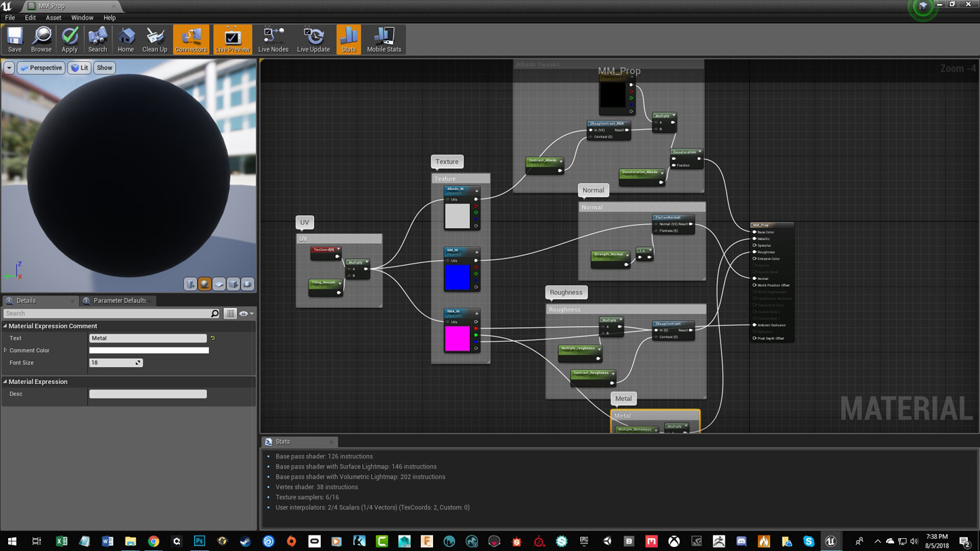The height and width of the screenshot is (551, 980).
Task: Select Albedo_IN light gray texture preview
Action: click(457, 216)
